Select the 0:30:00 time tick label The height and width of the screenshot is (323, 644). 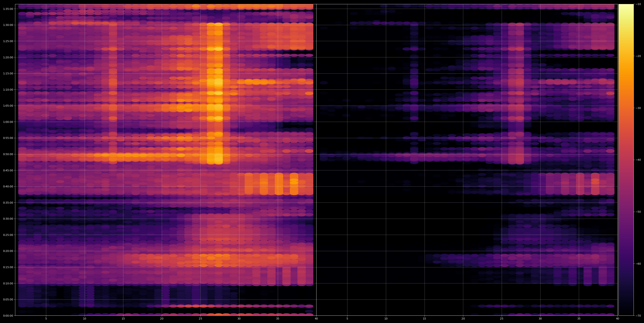pyautogui.click(x=8, y=218)
